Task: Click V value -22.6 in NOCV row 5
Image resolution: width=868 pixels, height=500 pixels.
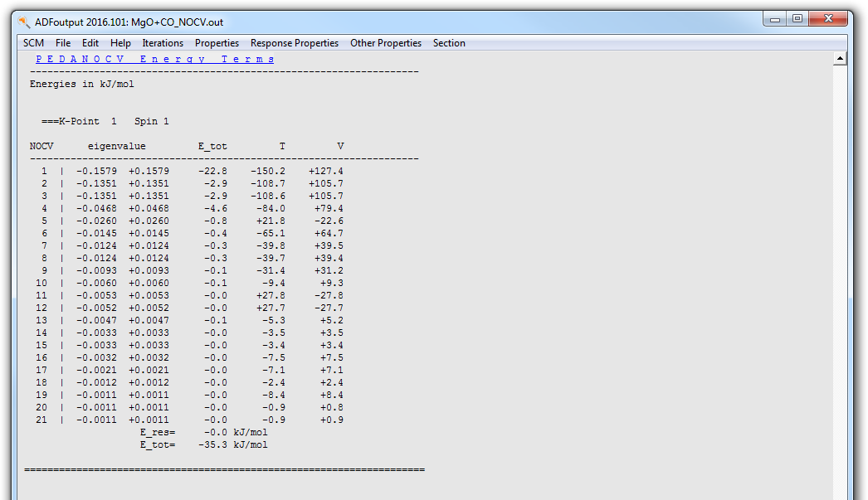Action: pos(329,221)
